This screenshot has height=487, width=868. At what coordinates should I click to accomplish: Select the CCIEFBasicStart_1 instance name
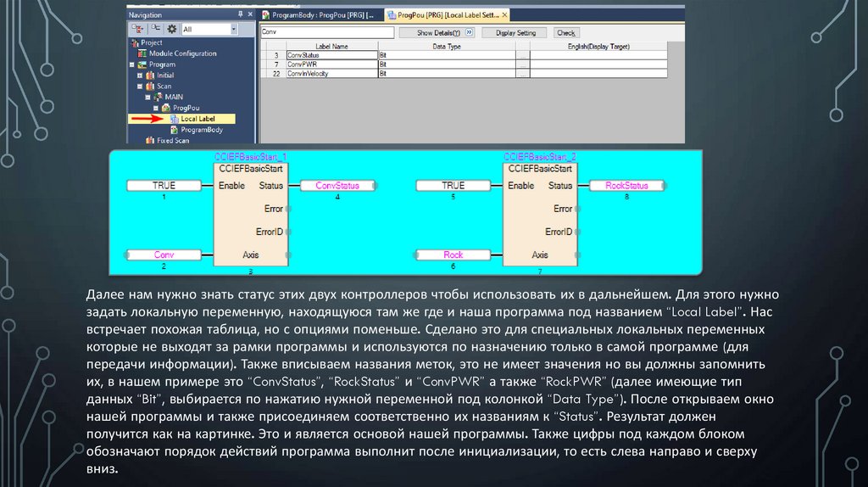pos(250,157)
